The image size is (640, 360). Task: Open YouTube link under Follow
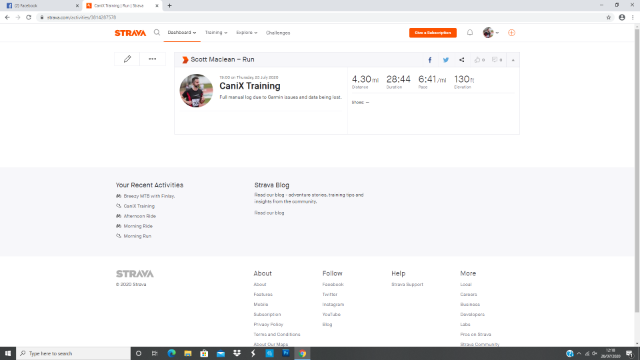331,314
